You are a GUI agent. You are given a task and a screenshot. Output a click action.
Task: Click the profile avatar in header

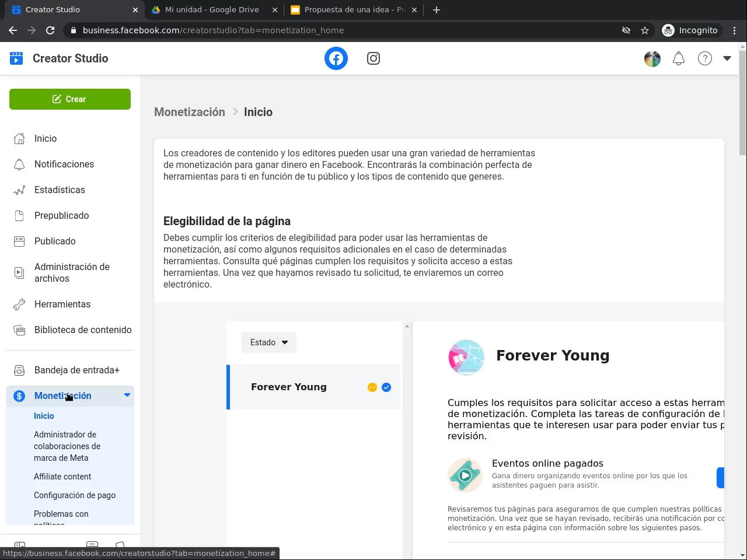pyautogui.click(x=652, y=58)
